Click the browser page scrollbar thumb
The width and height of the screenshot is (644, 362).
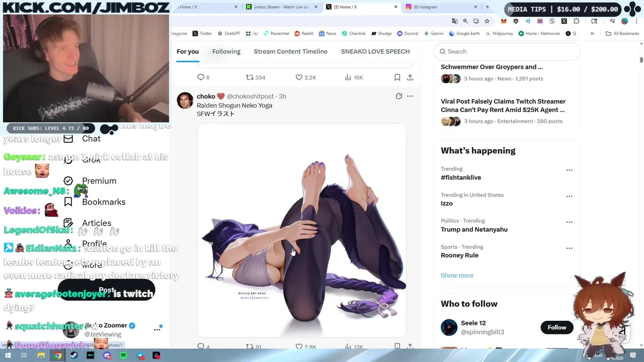tap(641, 60)
